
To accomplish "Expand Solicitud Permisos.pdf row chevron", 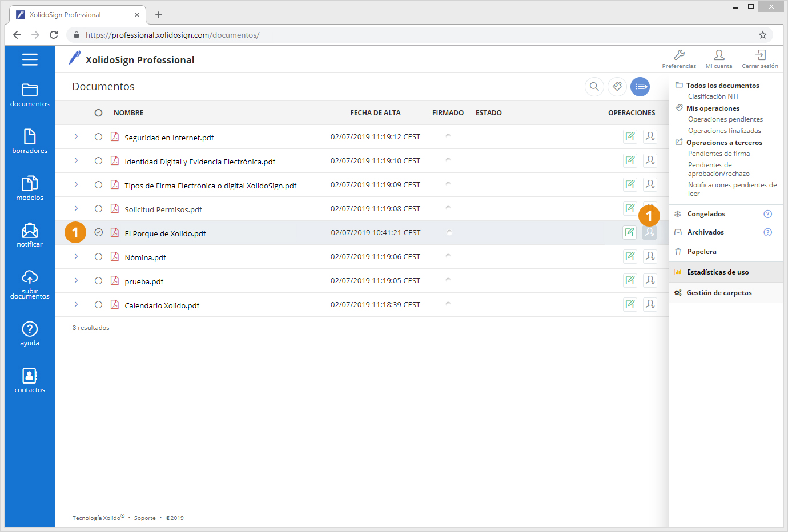I will (x=76, y=208).
